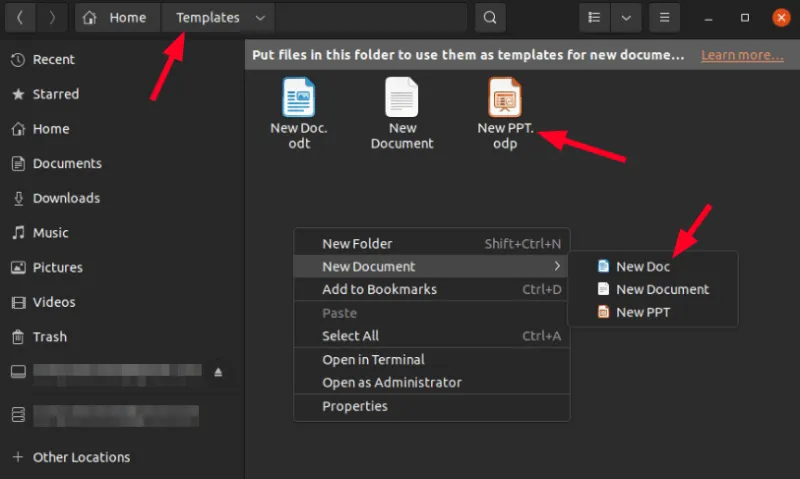Click the forward navigation arrow

pos(52,18)
